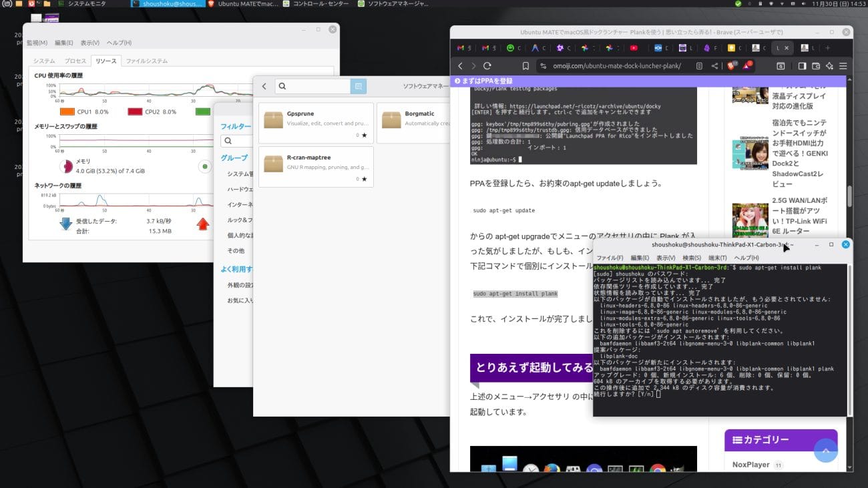Switch to the ファイルシステム tab
This screenshot has height=488, width=868.
(147, 61)
